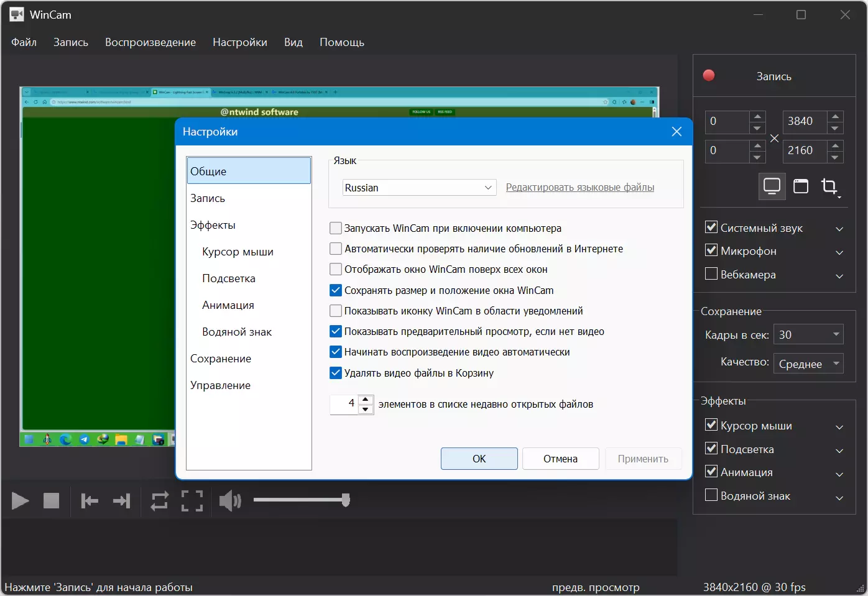Open the Воспроизведение menu
Screen dimensions: 868x596
150,42
